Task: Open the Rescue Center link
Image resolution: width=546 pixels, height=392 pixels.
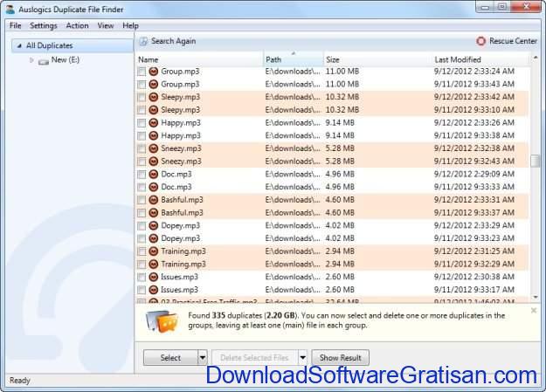Action: coord(514,41)
